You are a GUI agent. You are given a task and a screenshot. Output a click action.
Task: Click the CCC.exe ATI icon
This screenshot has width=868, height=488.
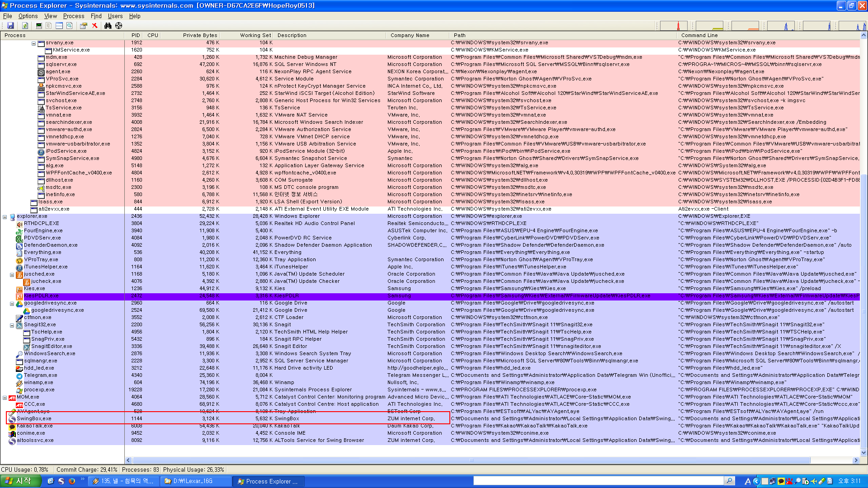pyautogui.click(x=19, y=404)
